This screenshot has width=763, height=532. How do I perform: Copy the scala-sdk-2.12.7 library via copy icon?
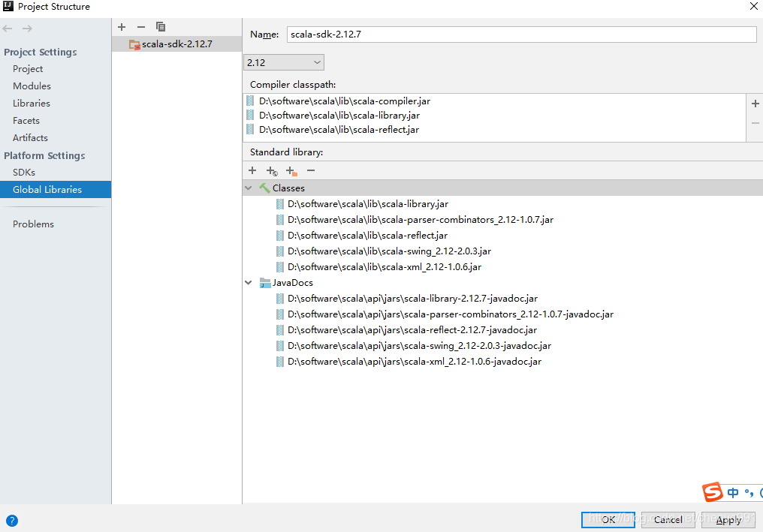click(160, 27)
